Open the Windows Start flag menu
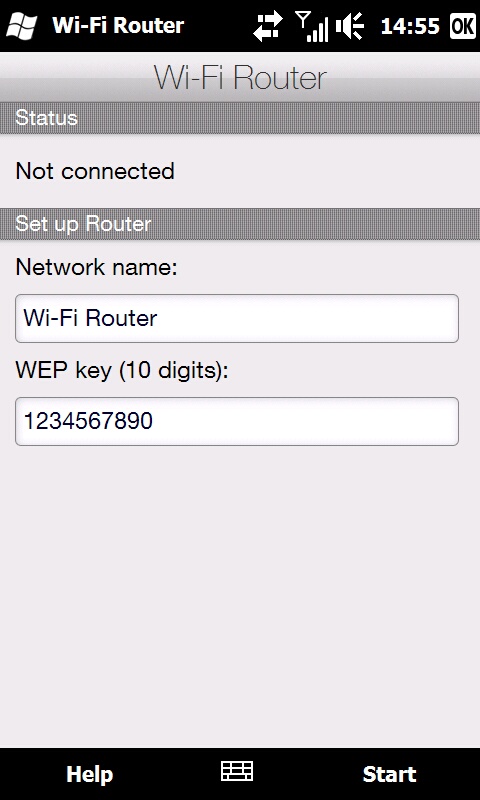480x800 pixels. [x=21, y=26]
